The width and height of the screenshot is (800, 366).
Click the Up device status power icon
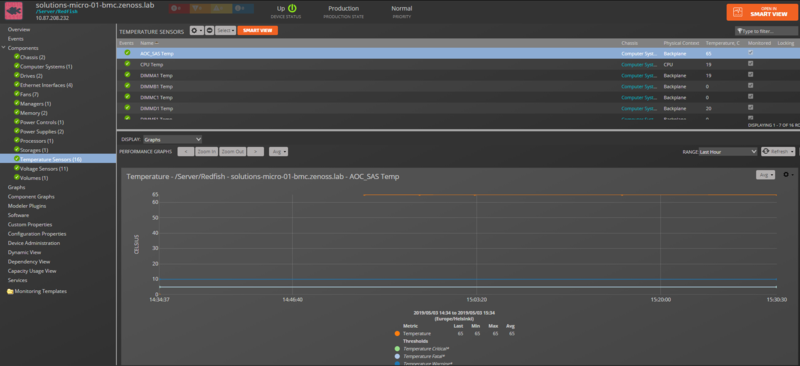tap(292, 8)
